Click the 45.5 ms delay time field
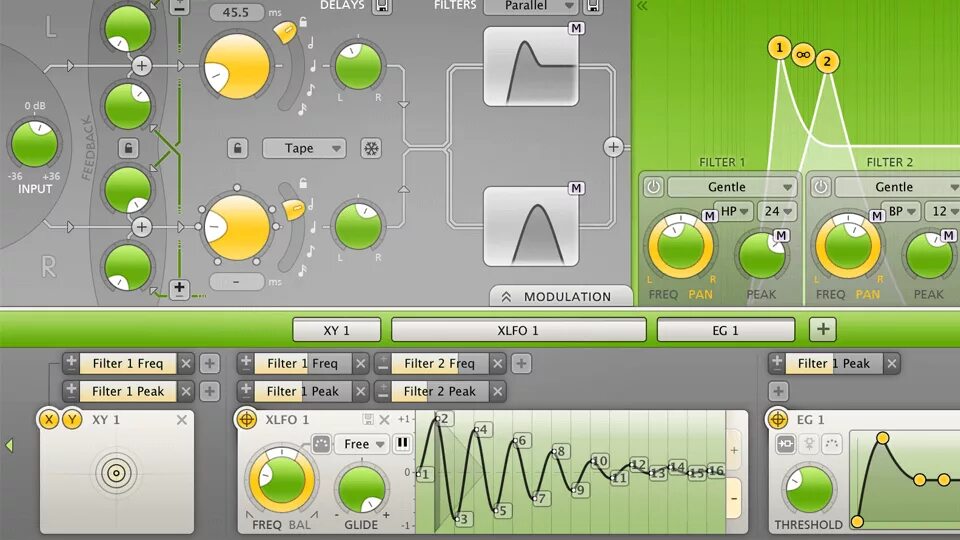The width and height of the screenshot is (960, 540). (x=237, y=12)
